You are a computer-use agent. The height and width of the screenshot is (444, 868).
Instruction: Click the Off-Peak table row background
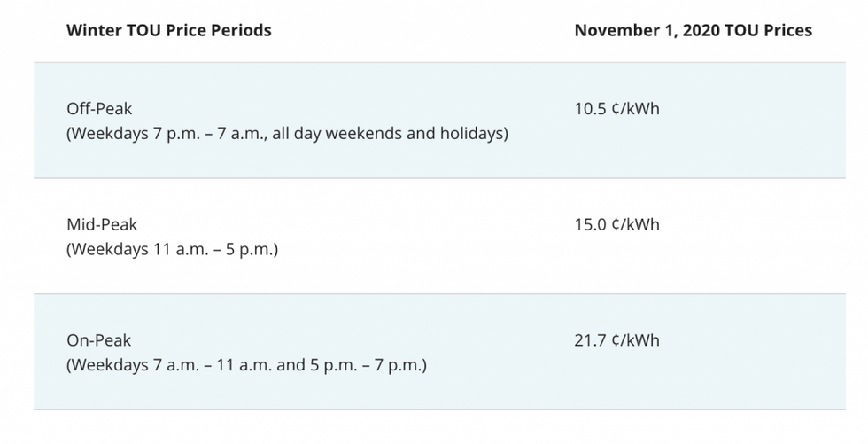pyautogui.click(x=439, y=121)
